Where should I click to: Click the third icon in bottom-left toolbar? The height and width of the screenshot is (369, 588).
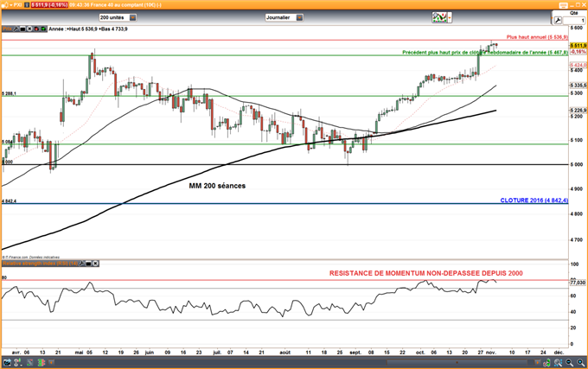point(30,362)
